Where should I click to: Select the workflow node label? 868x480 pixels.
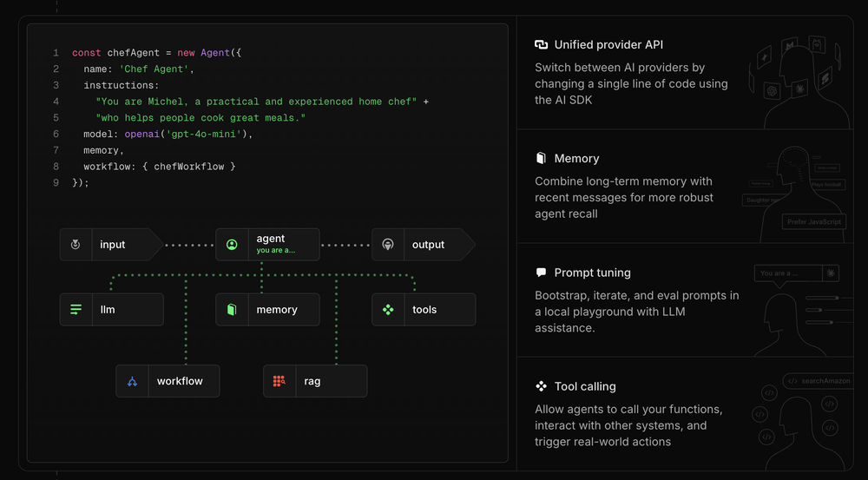180,381
